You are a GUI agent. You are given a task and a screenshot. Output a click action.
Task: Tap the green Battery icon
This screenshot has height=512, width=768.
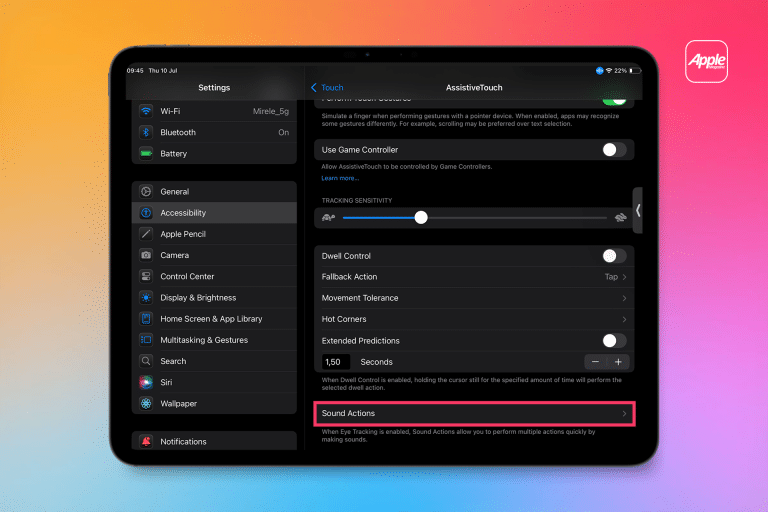coord(146,153)
